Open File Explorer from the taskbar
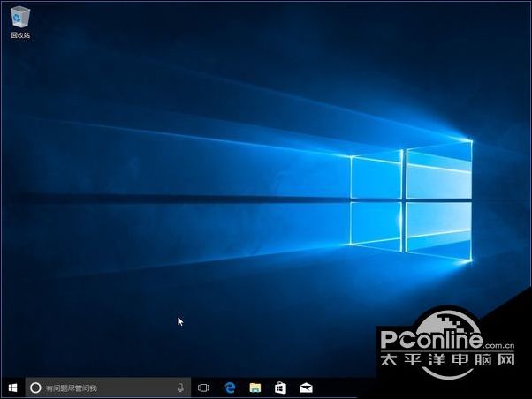Viewport: 532px width, 399px height. (255, 388)
